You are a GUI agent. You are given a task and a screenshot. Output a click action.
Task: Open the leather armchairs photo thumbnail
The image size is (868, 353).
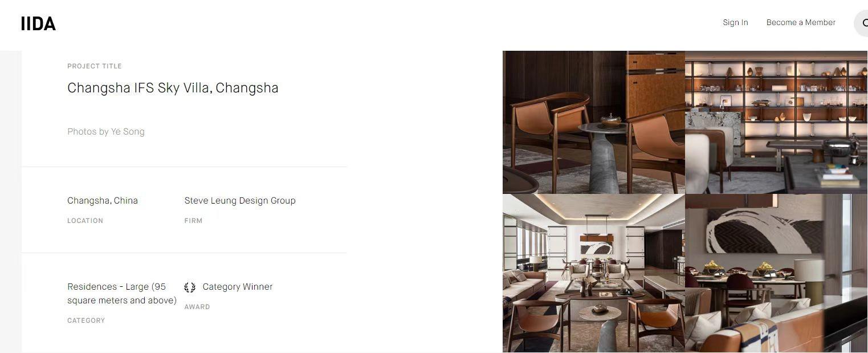tap(593, 122)
